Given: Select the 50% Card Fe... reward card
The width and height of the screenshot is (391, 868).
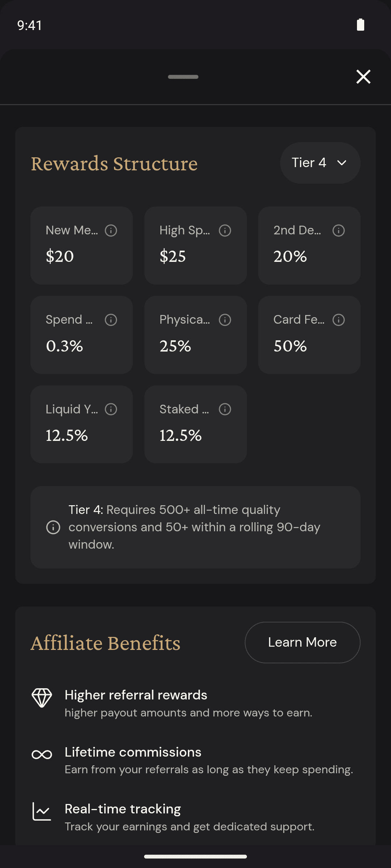Looking at the screenshot, I should [309, 335].
